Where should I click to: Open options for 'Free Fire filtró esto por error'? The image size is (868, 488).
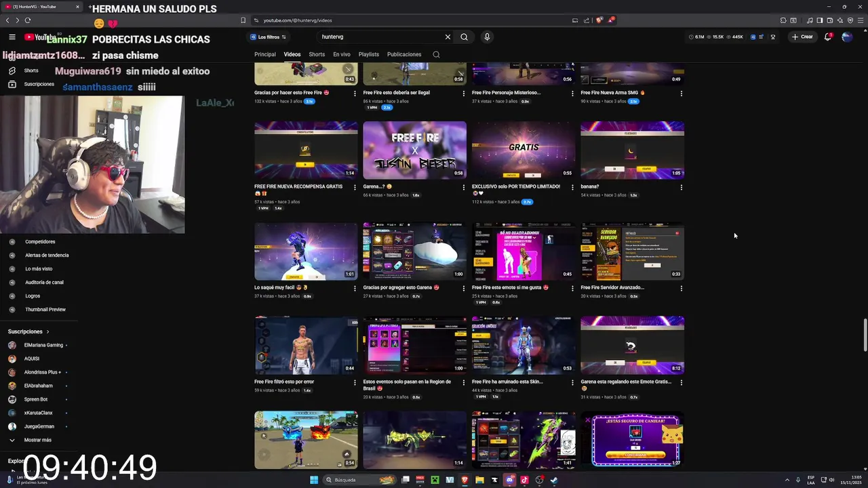tap(355, 382)
